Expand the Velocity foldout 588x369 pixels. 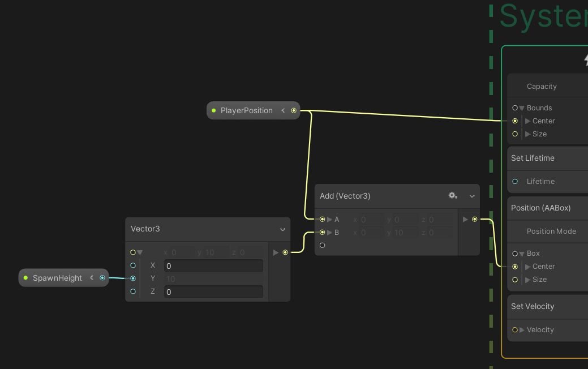522,330
